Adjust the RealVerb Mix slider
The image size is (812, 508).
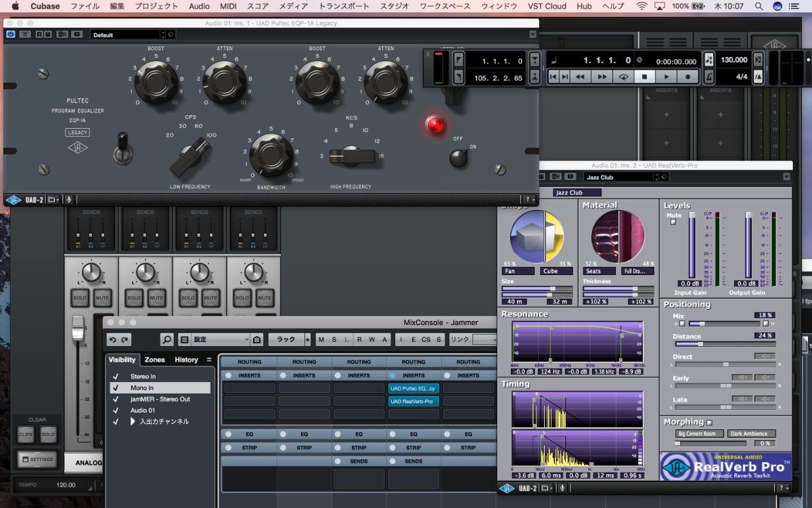click(725, 324)
